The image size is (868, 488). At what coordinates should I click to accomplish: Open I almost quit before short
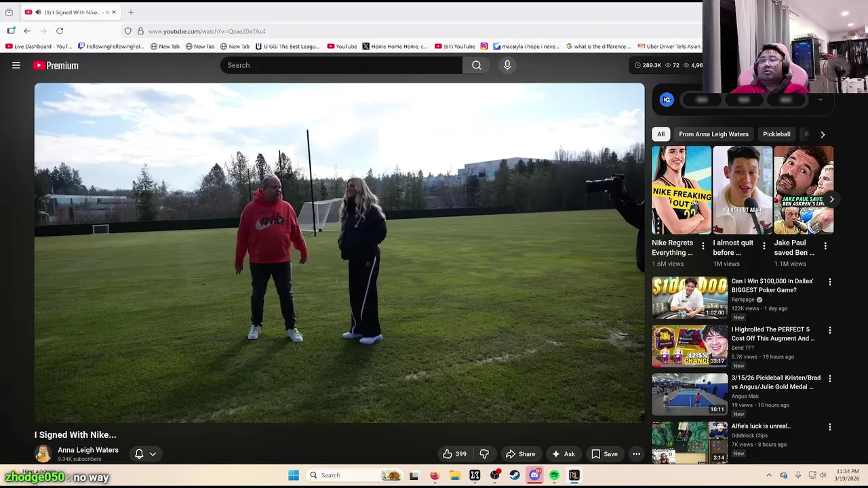(743, 190)
